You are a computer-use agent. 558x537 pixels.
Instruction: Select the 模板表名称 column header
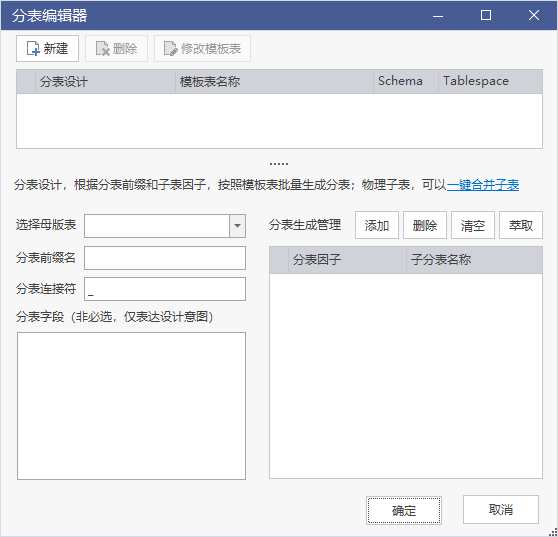click(x=274, y=81)
